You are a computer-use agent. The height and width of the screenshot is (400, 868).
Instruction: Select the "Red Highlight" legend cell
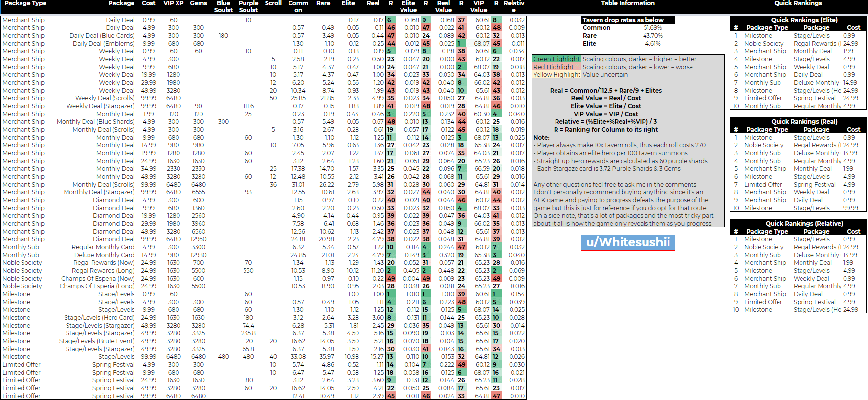click(x=556, y=67)
